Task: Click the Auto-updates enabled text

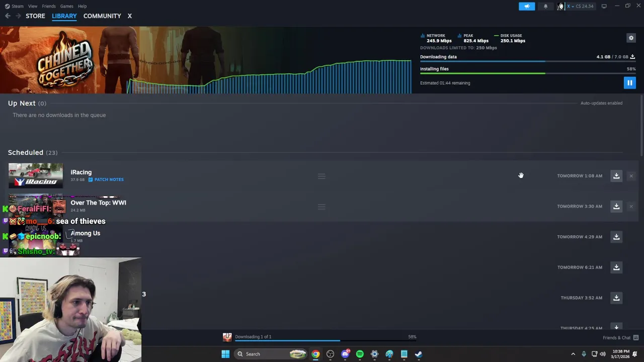Action: click(x=601, y=103)
